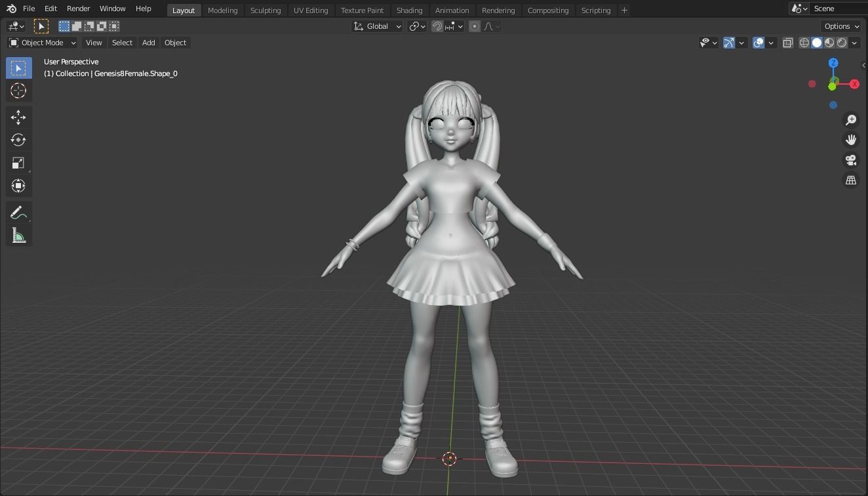Select the Move tool in the toolbar
Viewport: 868px width, 496px height.
18,117
